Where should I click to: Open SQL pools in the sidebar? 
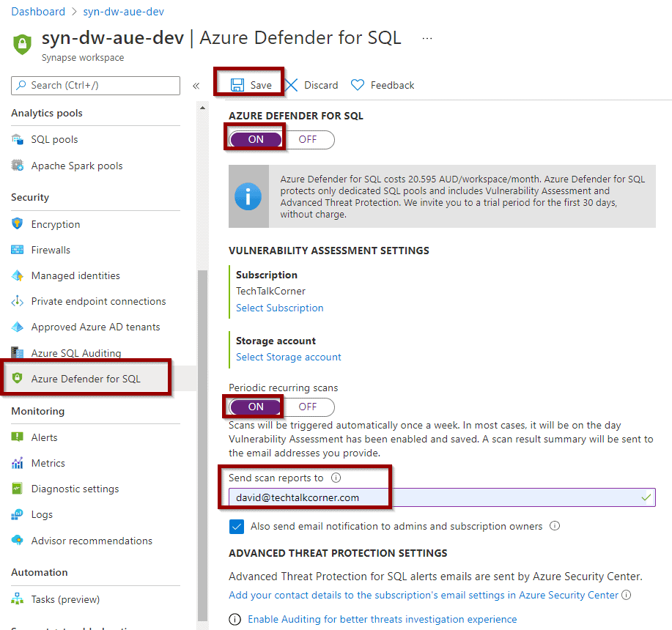[54, 140]
